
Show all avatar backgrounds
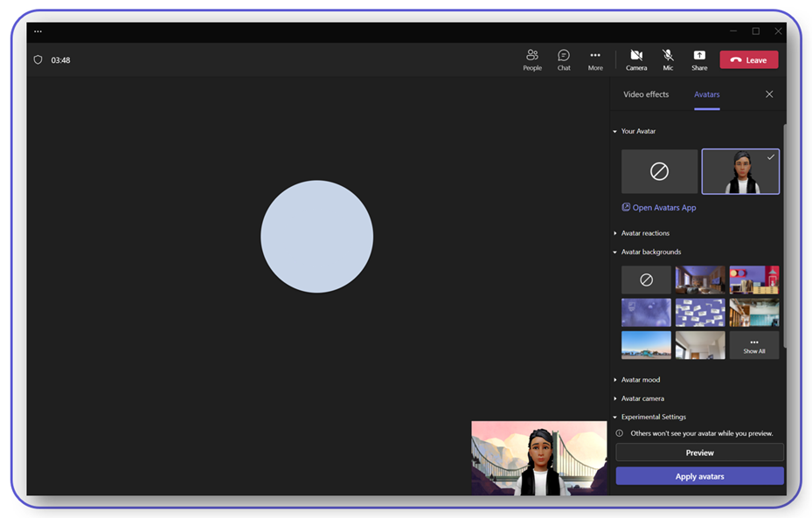tap(753, 346)
